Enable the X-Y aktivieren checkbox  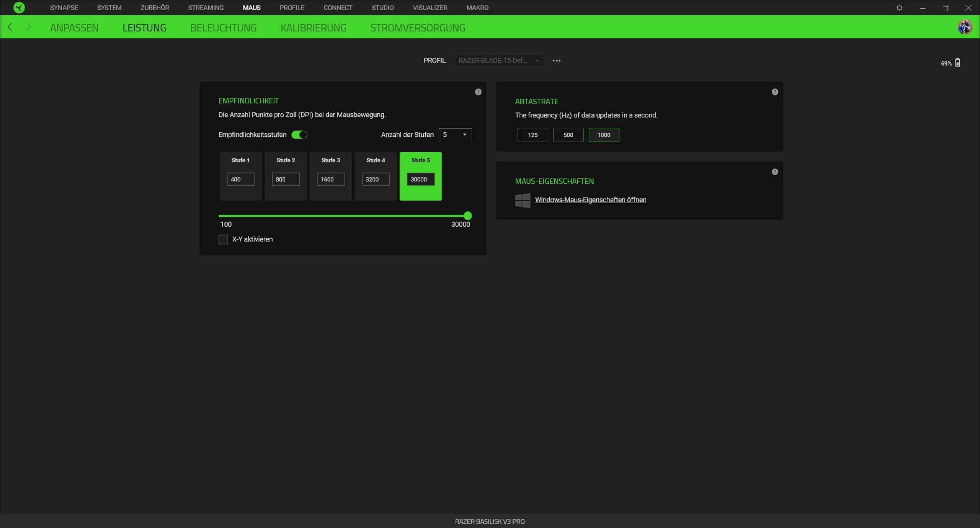(x=223, y=239)
